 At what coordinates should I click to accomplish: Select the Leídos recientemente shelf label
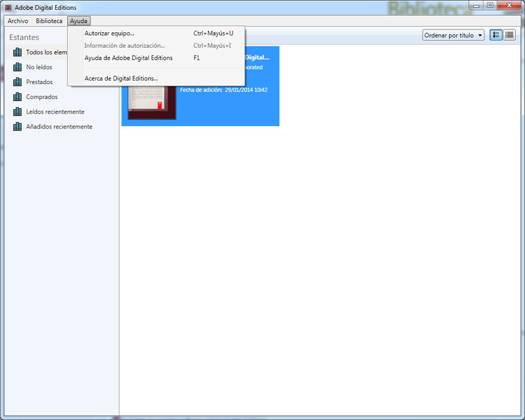(55, 112)
